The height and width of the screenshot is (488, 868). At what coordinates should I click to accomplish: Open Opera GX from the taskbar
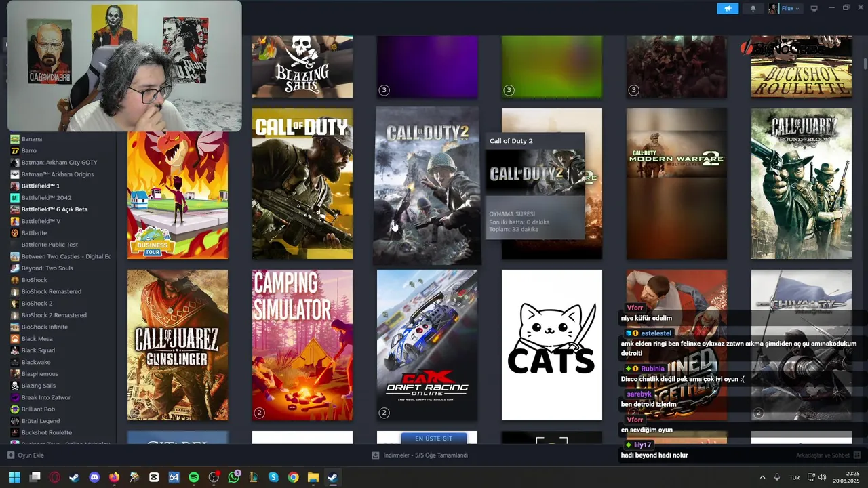tap(54, 477)
